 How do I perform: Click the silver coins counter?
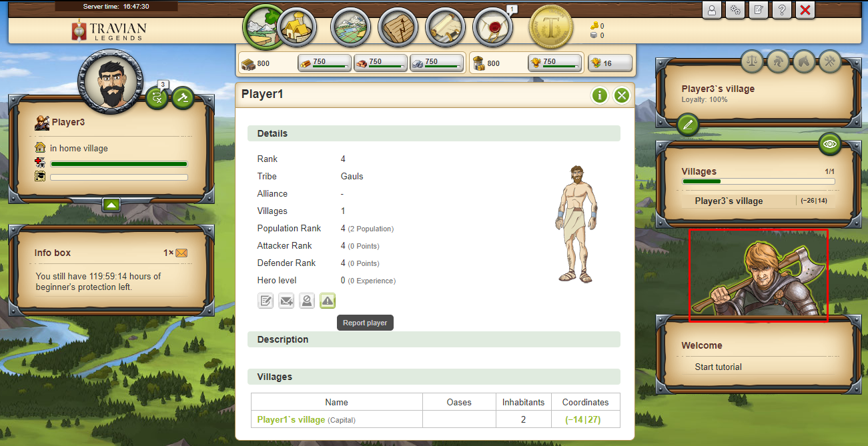point(597,35)
